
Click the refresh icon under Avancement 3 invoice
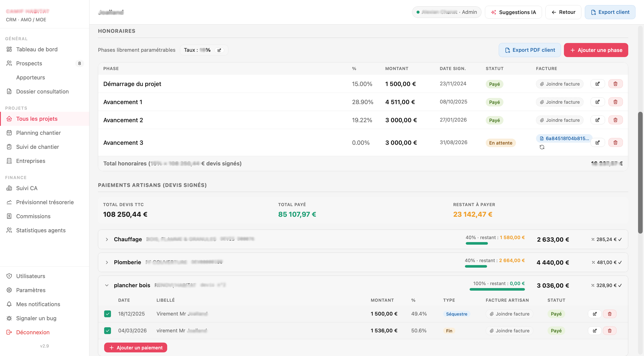tap(542, 147)
